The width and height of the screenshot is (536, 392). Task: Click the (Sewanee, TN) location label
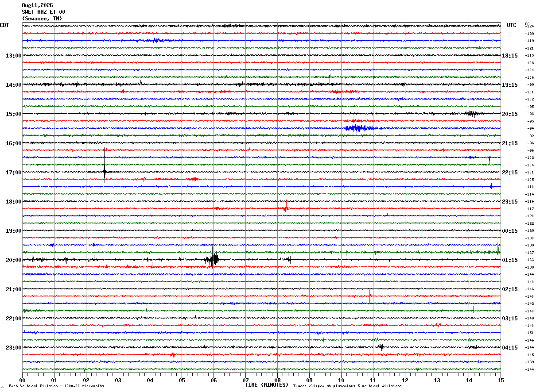click(x=42, y=19)
